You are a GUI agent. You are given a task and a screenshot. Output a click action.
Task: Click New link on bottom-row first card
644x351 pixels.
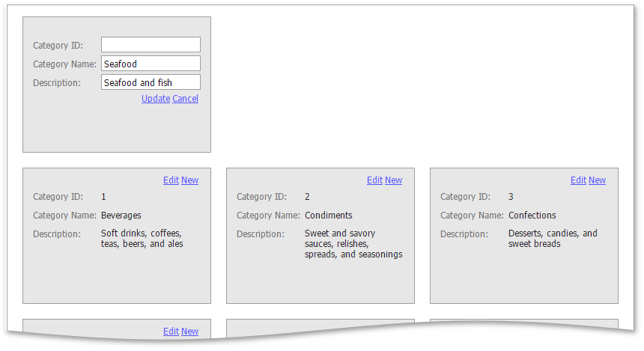point(189,332)
